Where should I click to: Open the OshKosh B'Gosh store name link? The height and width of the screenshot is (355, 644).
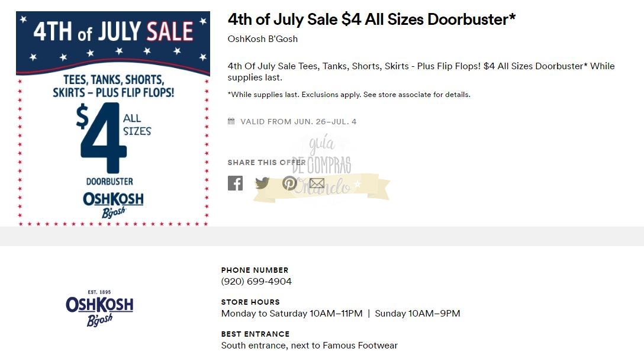tap(263, 39)
